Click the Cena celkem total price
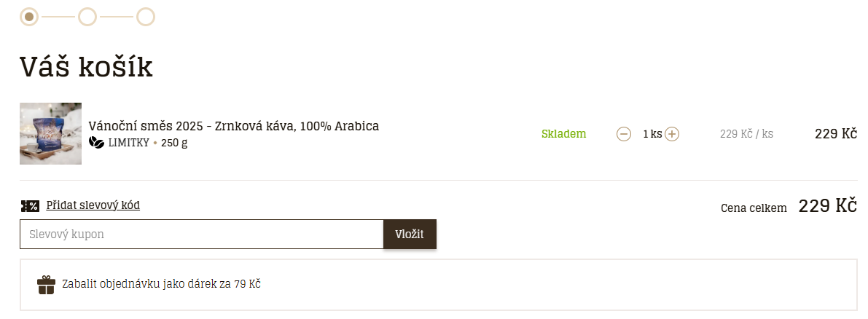 click(x=826, y=206)
